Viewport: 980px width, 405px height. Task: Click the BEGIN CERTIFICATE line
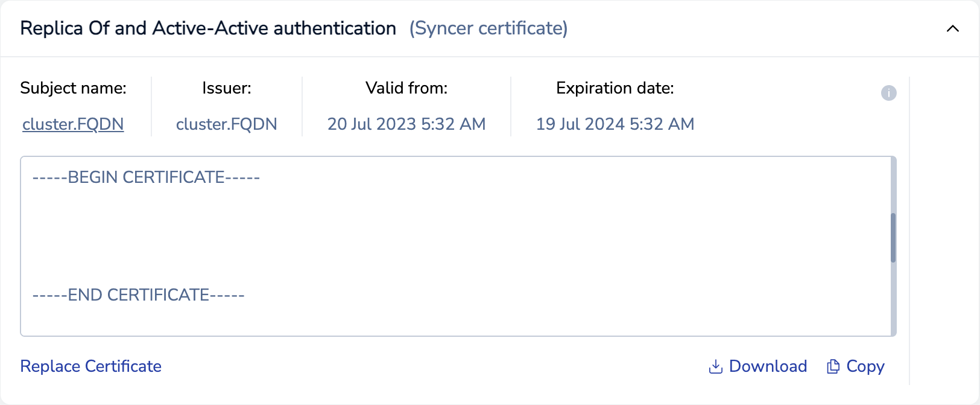(x=146, y=177)
